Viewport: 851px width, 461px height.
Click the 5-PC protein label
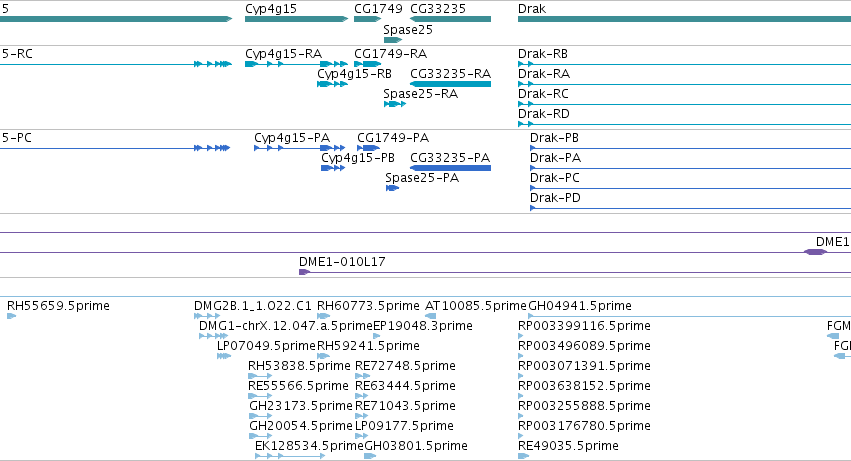point(17,138)
